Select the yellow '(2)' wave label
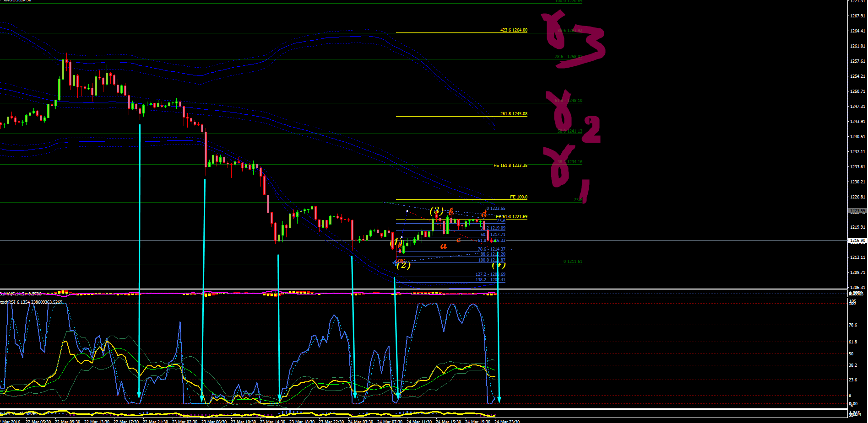868x423 pixels. tap(403, 264)
